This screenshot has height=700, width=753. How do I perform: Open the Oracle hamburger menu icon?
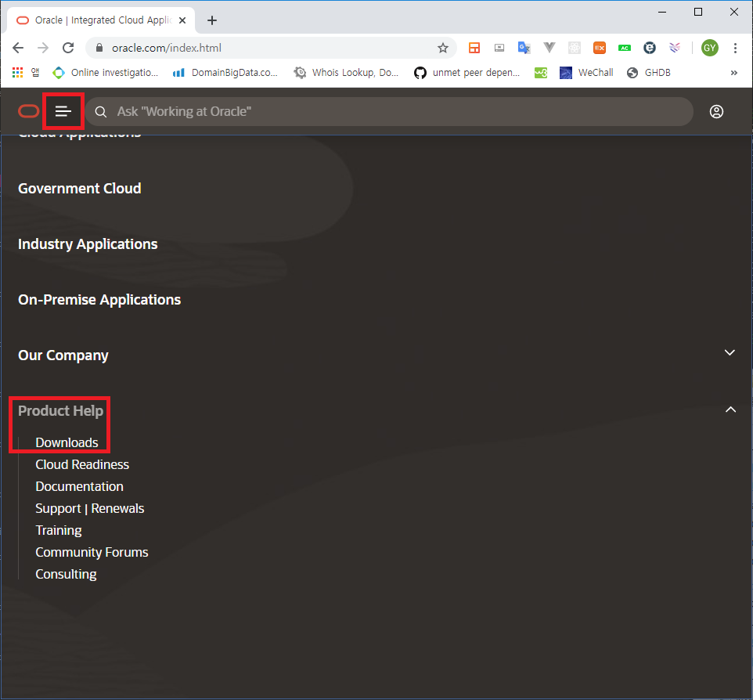pyautogui.click(x=63, y=111)
